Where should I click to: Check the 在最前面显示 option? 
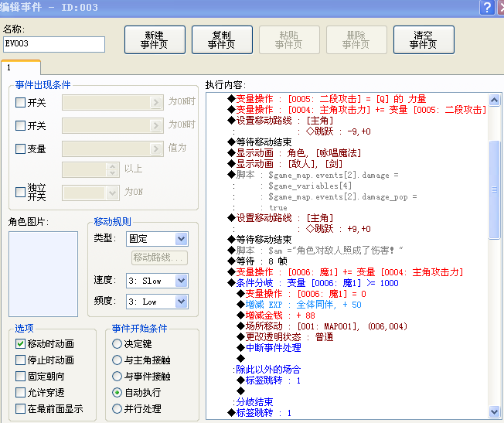(x=20, y=408)
